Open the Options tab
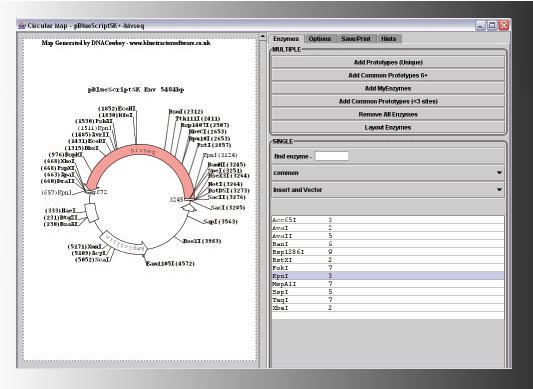Viewport: 533px width, 389px height. pos(320,39)
